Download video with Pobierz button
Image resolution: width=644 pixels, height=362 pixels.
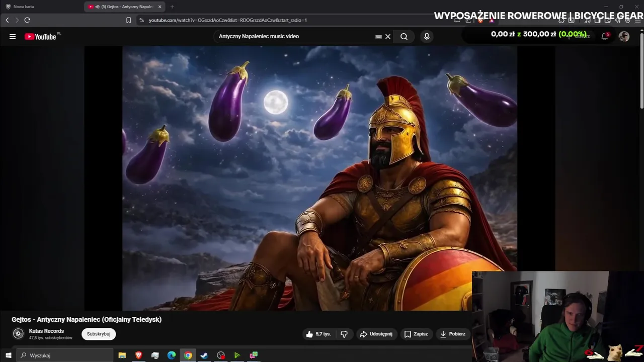tap(452, 334)
